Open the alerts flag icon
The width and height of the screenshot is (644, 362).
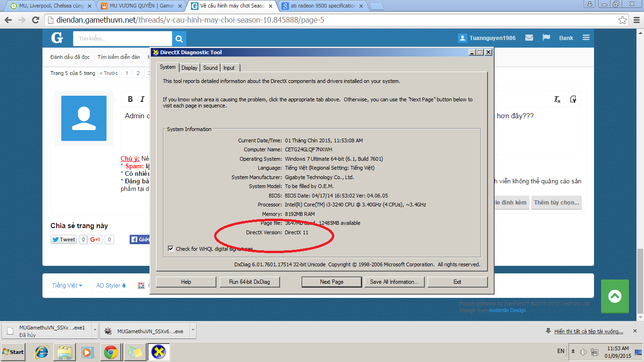click(x=546, y=38)
